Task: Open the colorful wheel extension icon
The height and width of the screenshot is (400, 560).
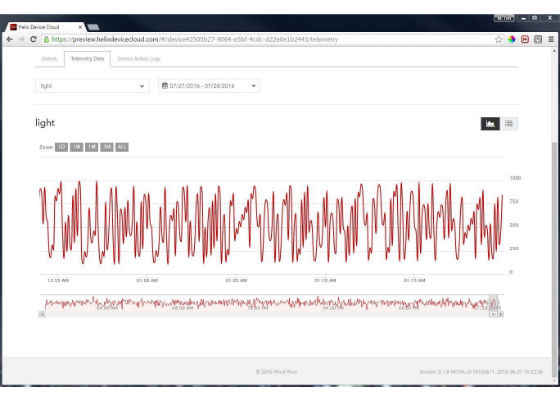Action: (511, 39)
